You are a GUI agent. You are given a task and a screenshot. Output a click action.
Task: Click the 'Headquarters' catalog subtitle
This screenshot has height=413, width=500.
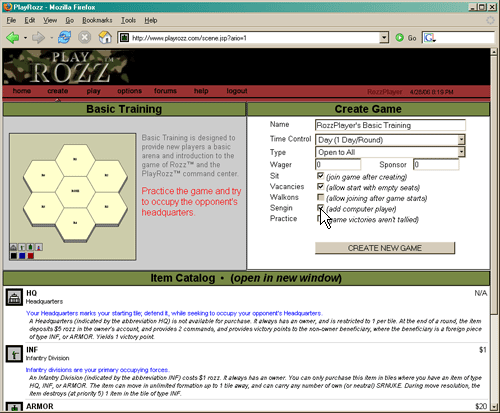click(x=44, y=301)
